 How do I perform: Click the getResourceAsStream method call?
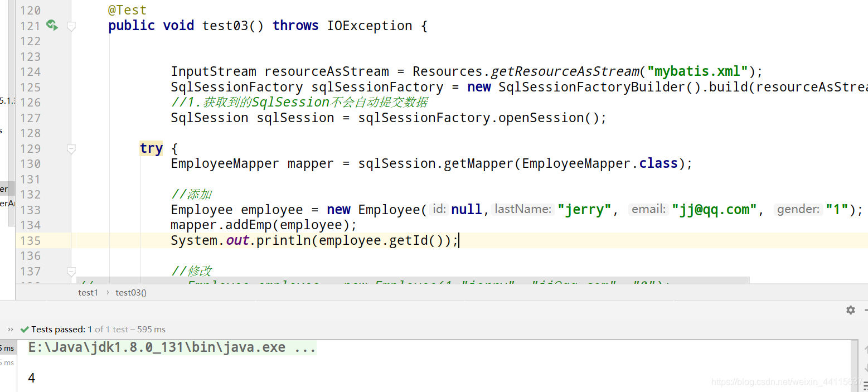565,72
